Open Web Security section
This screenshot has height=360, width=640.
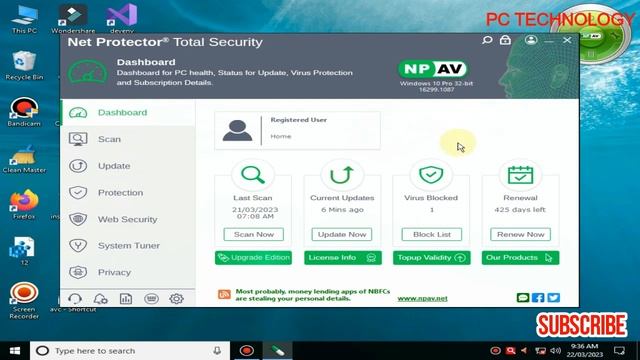click(x=128, y=219)
